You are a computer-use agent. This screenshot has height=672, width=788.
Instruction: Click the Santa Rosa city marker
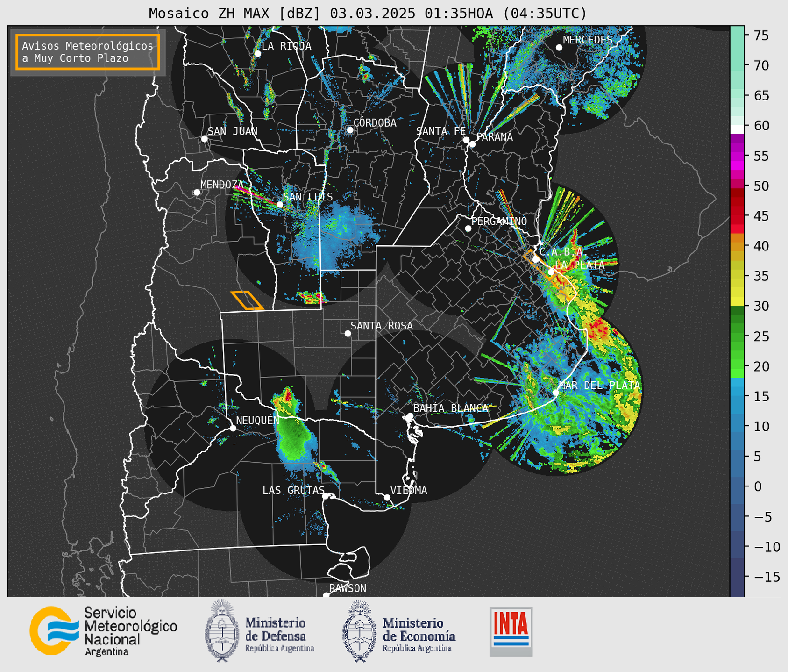click(348, 333)
